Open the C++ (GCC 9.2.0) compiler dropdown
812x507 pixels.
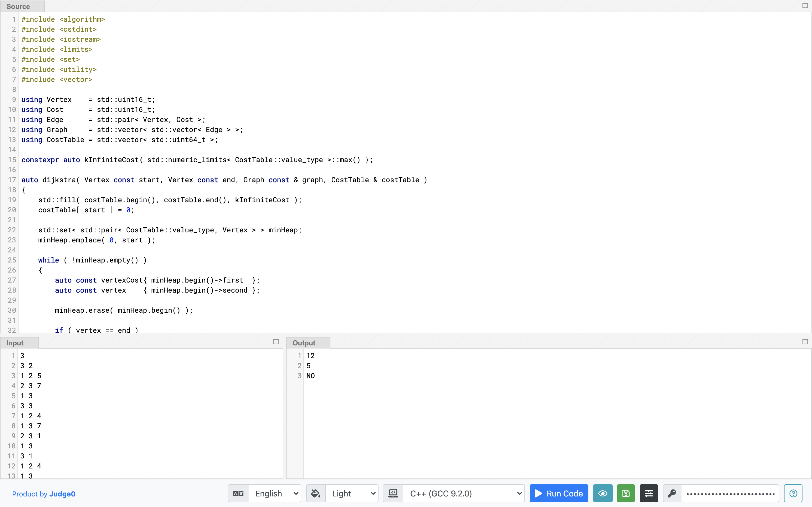(x=465, y=493)
